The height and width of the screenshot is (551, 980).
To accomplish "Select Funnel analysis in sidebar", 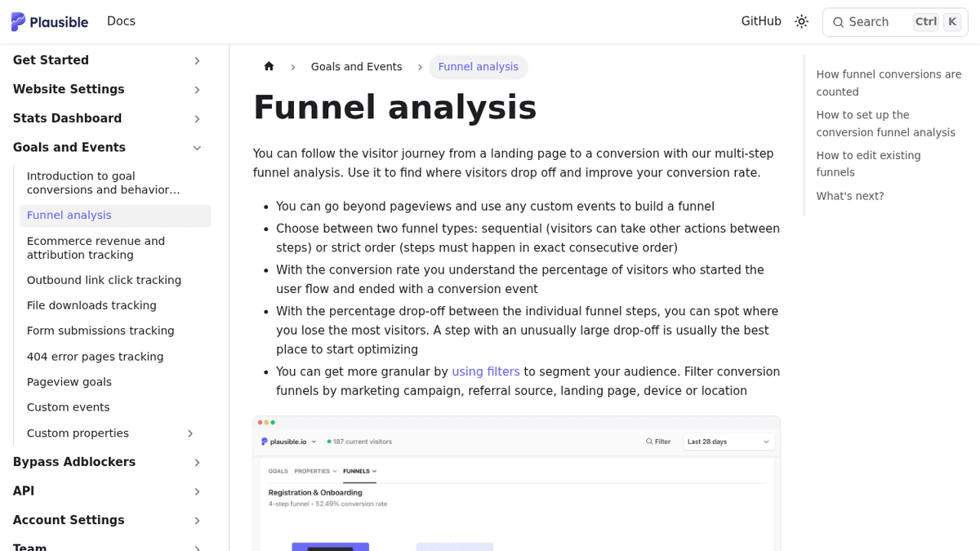I will (115, 216).
